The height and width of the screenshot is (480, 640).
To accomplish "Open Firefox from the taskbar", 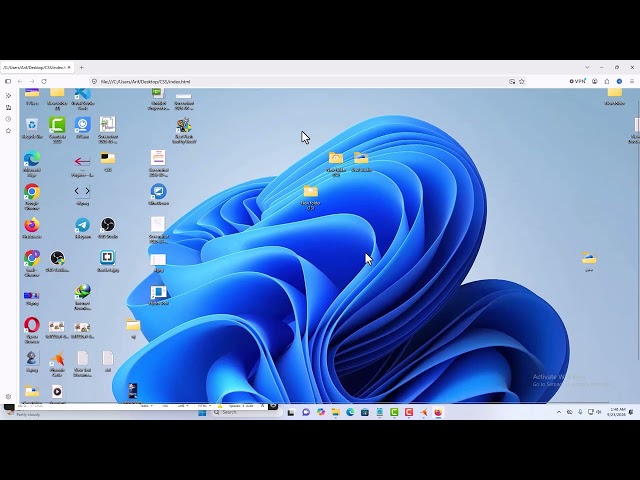I will (438, 413).
